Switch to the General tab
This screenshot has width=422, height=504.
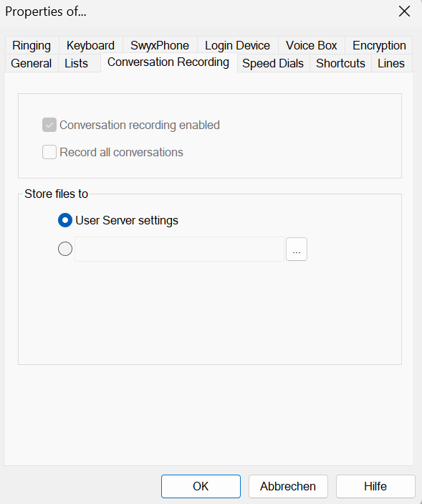[31, 63]
